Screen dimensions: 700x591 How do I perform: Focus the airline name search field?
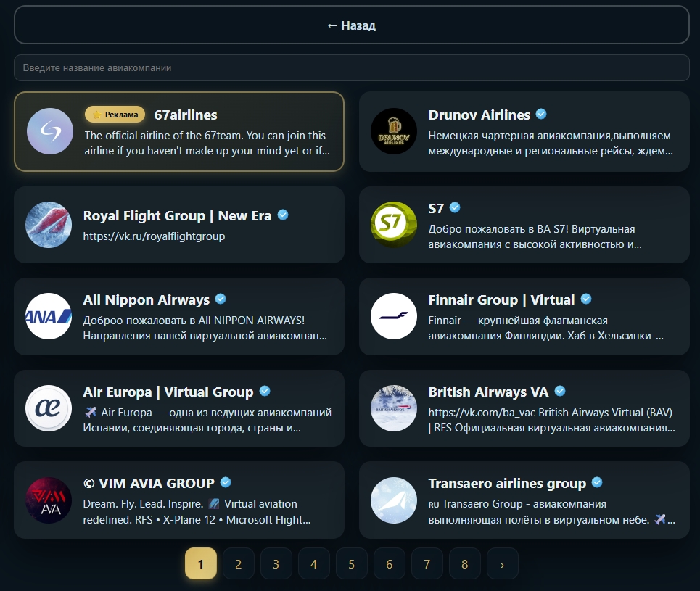[x=351, y=67]
